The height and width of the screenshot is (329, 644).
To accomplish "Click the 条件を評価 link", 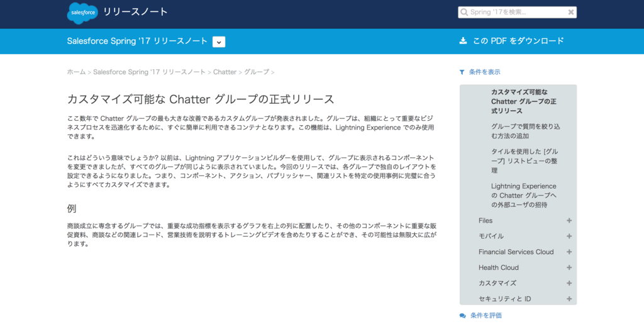I will point(486,315).
